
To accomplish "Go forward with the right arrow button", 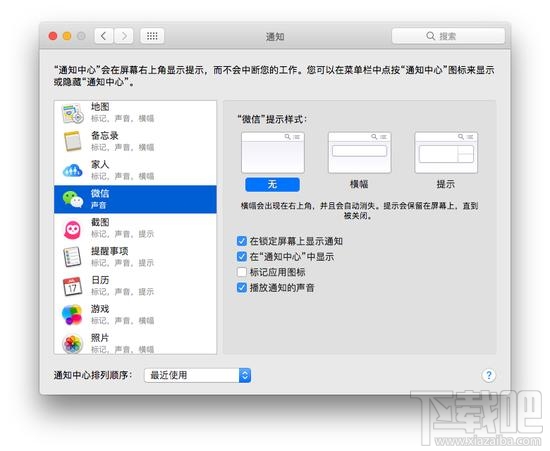I will pyautogui.click(x=123, y=36).
